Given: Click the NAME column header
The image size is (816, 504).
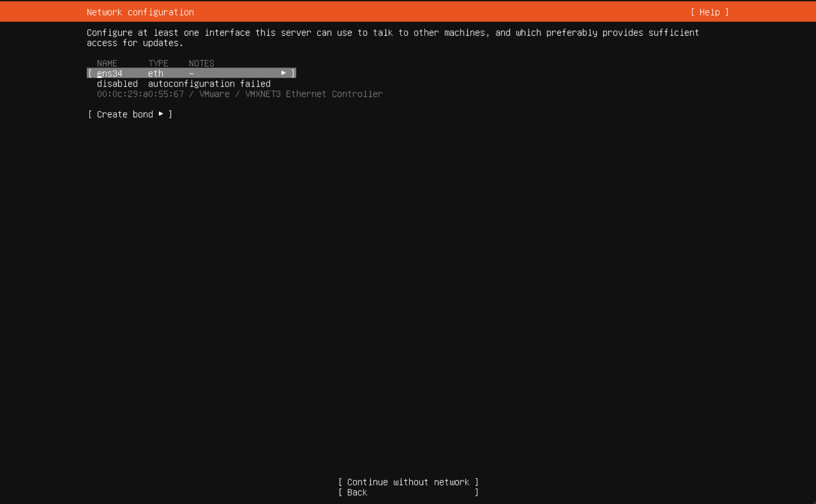Looking at the screenshot, I should [107, 63].
